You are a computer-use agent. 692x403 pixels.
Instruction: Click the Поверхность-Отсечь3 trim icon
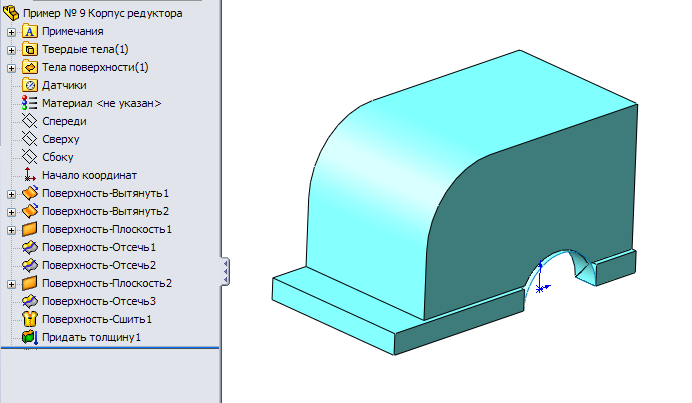tap(30, 301)
